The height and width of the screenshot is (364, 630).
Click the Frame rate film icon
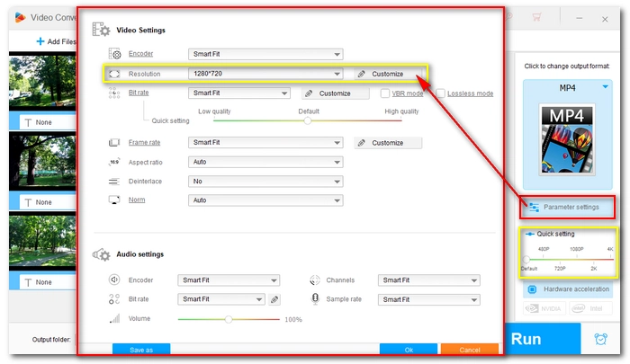click(x=114, y=143)
